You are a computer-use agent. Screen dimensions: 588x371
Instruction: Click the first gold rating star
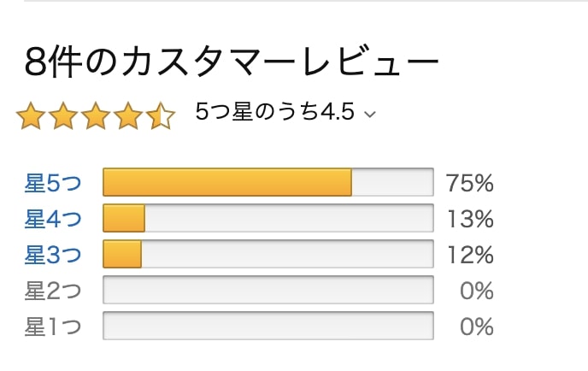coord(31,115)
